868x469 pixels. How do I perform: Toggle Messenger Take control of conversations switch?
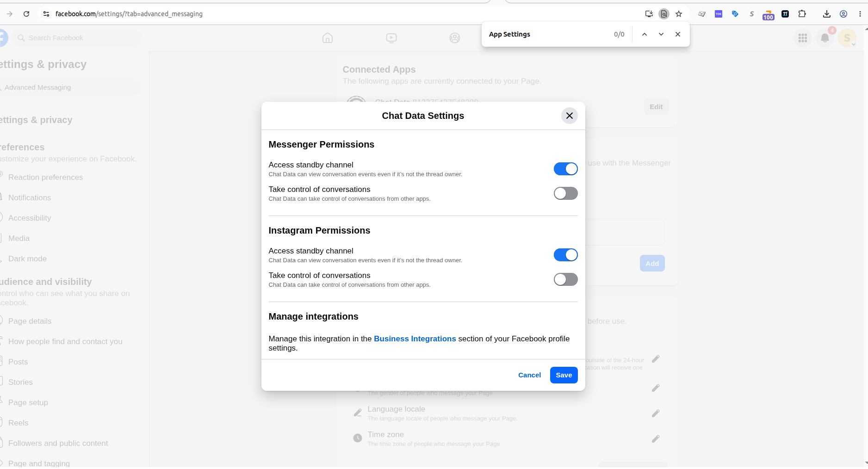(565, 193)
